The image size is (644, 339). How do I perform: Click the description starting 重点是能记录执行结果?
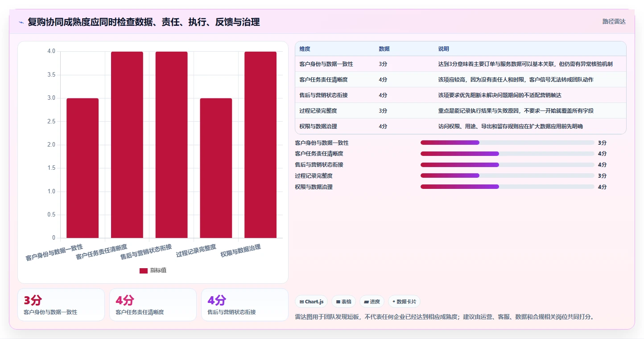click(516, 111)
